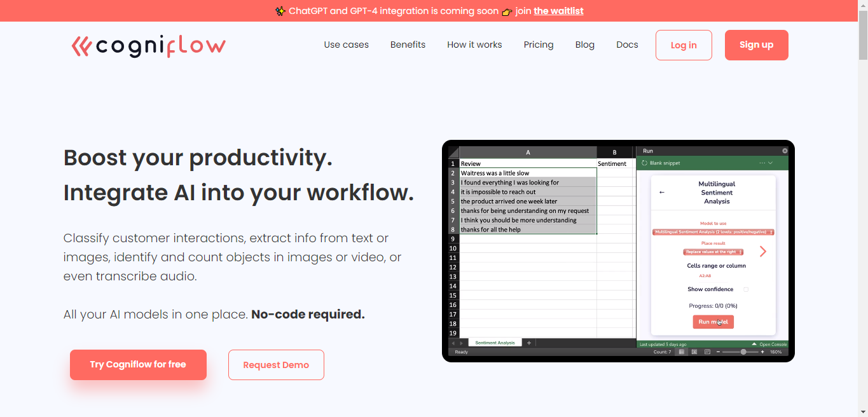Open the How it works section
868x417 pixels.
474,44
